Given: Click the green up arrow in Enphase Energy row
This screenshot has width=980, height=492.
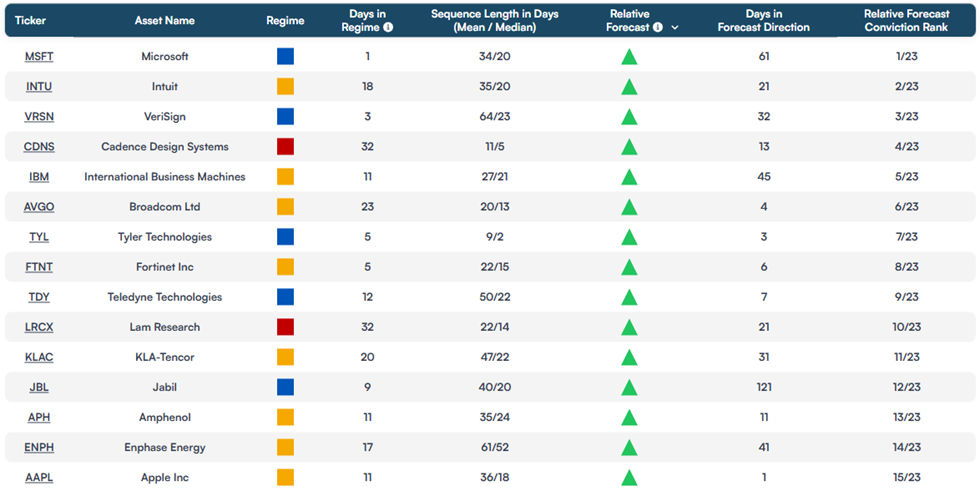Looking at the screenshot, I should point(629,448).
